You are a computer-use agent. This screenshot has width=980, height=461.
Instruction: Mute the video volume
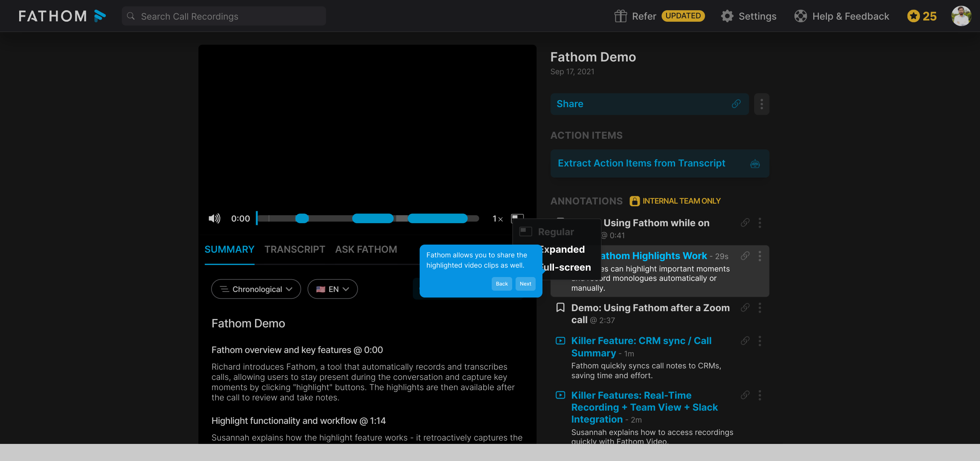(x=215, y=219)
